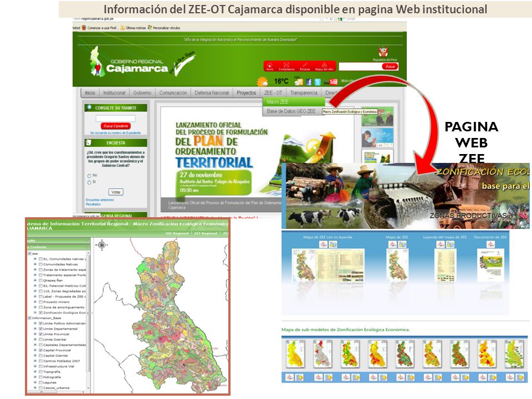Screen dimensions: 532x399
Task: Open the Transparencia menu
Action: [x=304, y=93]
